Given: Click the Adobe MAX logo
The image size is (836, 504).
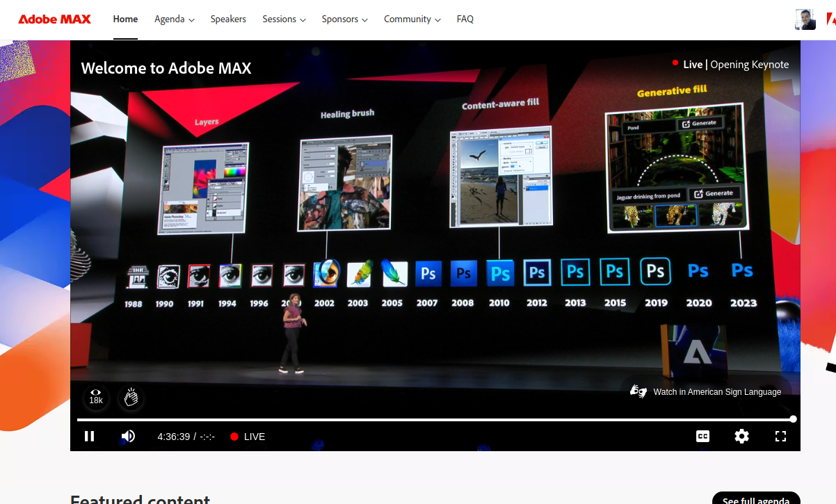Looking at the screenshot, I should pos(54,19).
